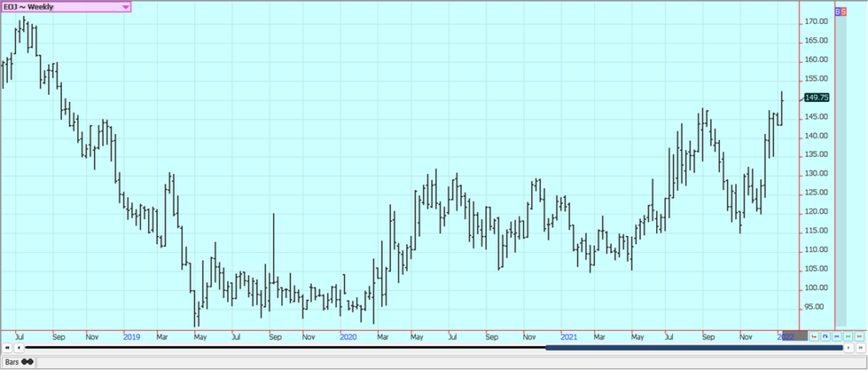Click the 170.00 price axis label
868x370 pixels.
click(x=816, y=21)
